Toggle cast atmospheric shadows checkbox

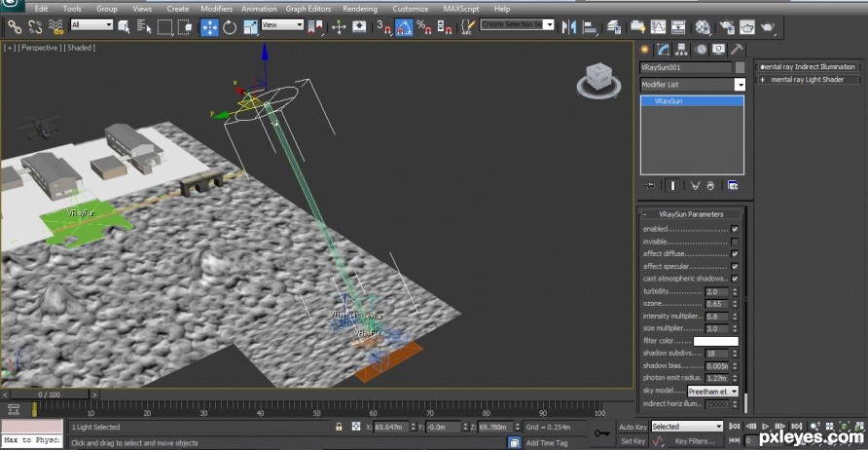tap(735, 279)
